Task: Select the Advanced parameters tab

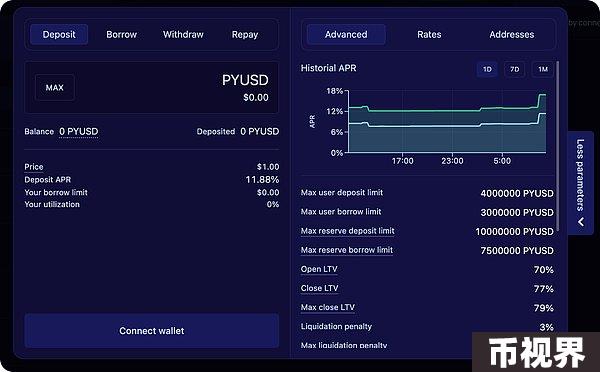Action: pos(346,34)
